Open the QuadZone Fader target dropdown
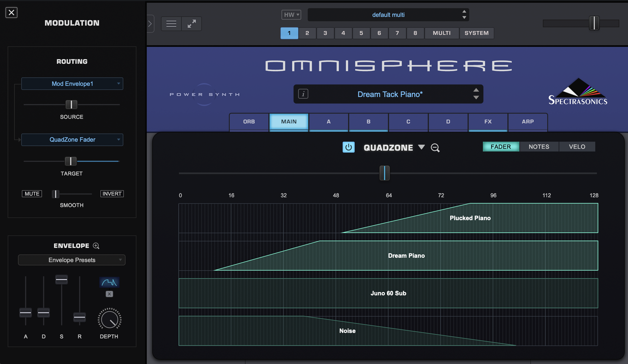The height and width of the screenshot is (364, 628). pos(72,140)
